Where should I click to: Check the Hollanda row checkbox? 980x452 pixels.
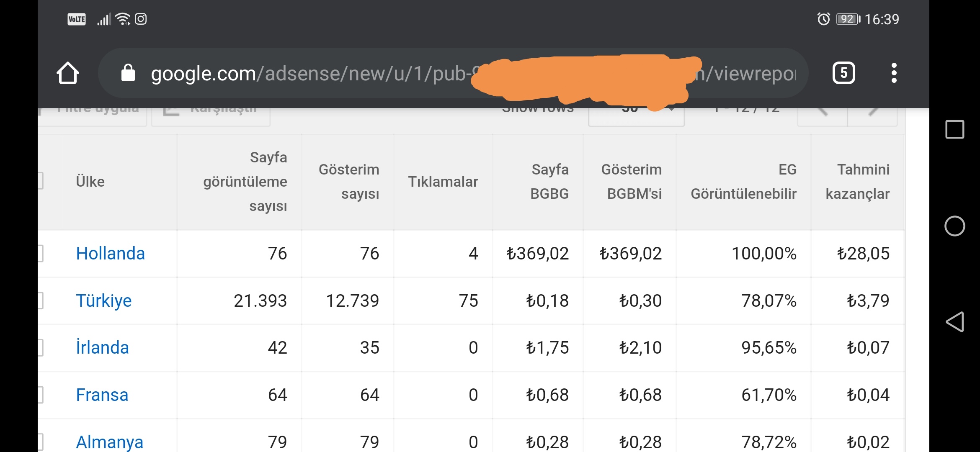coord(40,253)
